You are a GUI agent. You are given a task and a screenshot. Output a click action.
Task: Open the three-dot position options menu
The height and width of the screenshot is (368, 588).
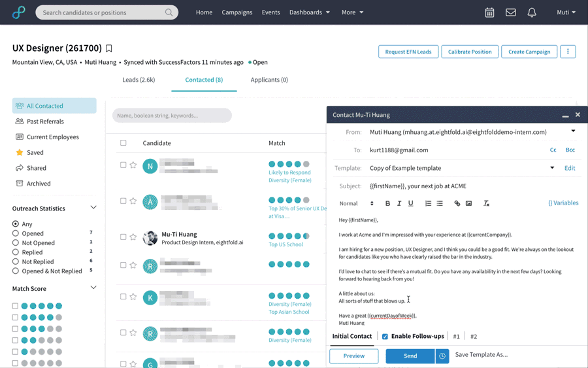click(x=568, y=52)
